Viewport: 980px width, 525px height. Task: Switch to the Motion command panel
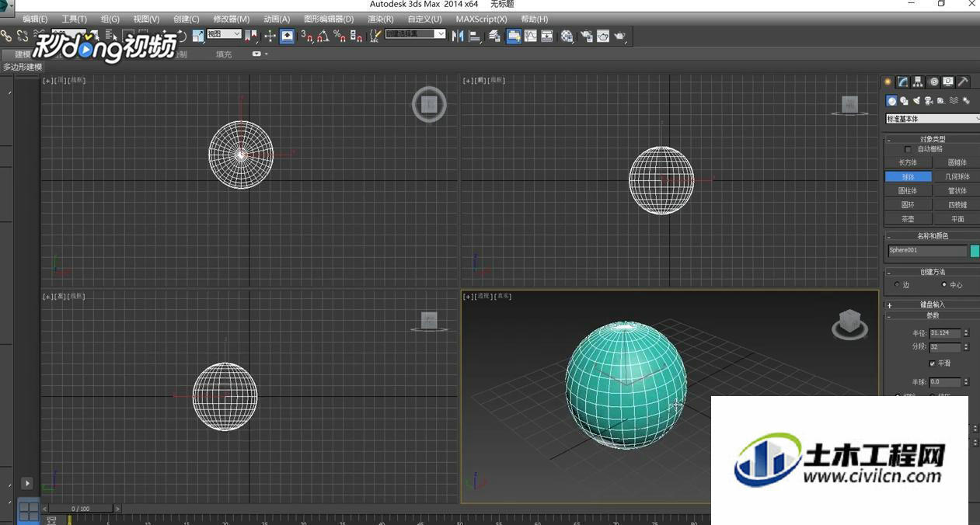(934, 82)
